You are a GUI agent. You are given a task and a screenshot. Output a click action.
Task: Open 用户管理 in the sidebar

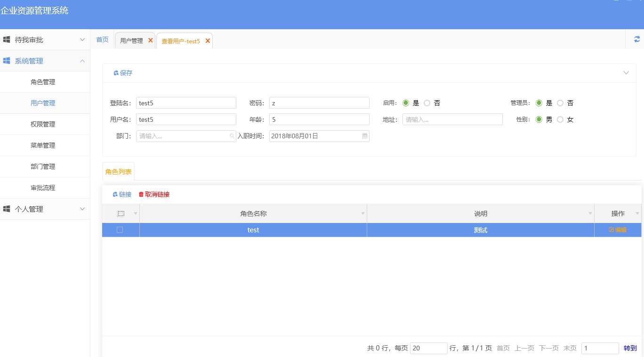pos(43,103)
